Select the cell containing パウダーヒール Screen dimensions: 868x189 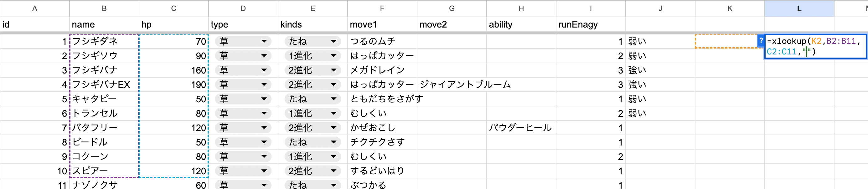[521, 128]
